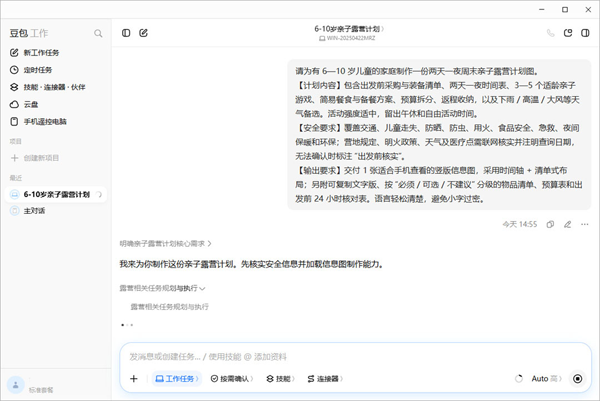
Task: Click the phone call icon in the header
Action: [550, 33]
